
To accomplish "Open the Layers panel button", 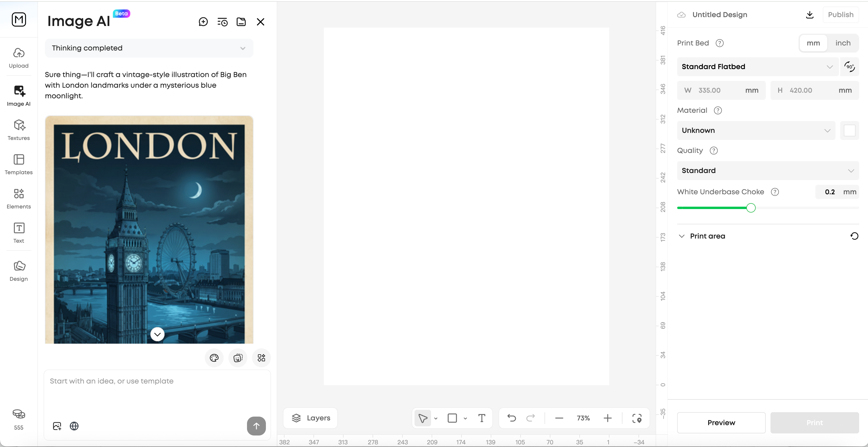I will pos(310,418).
